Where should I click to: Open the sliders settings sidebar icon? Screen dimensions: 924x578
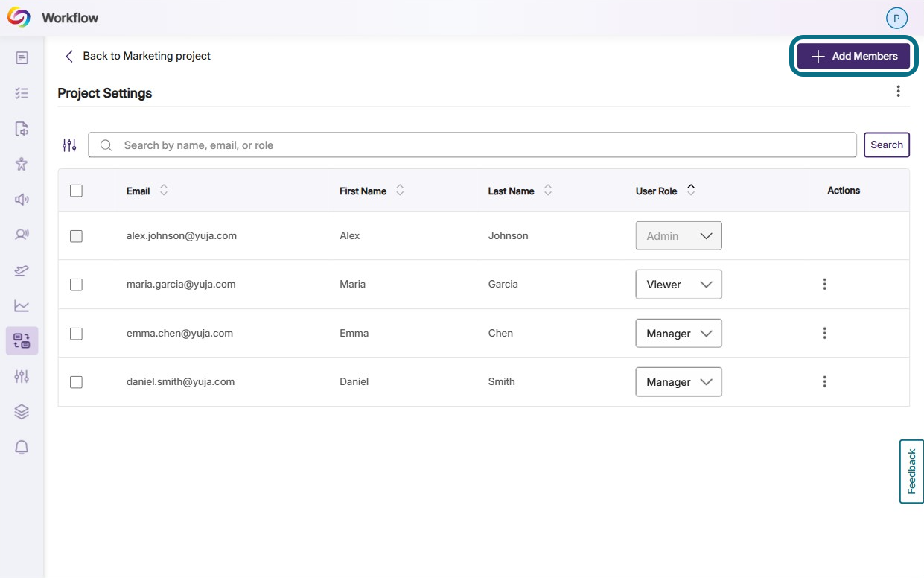click(22, 376)
